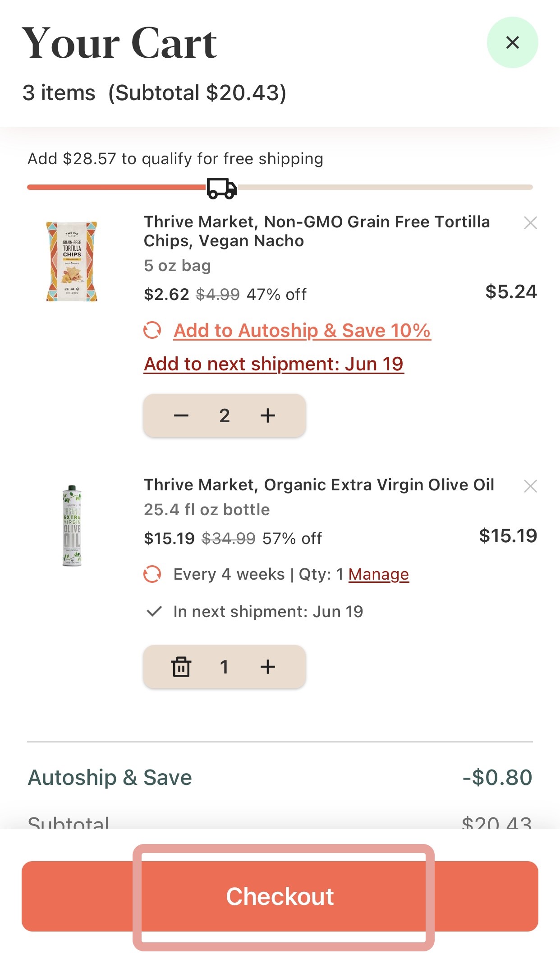Open the Organic Extra Virgin Olive Oil title

319,485
